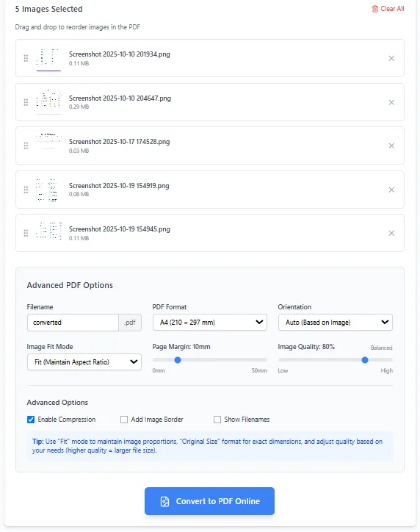
Task: Enable the Add Image Border checkbox
Action: 124,420
